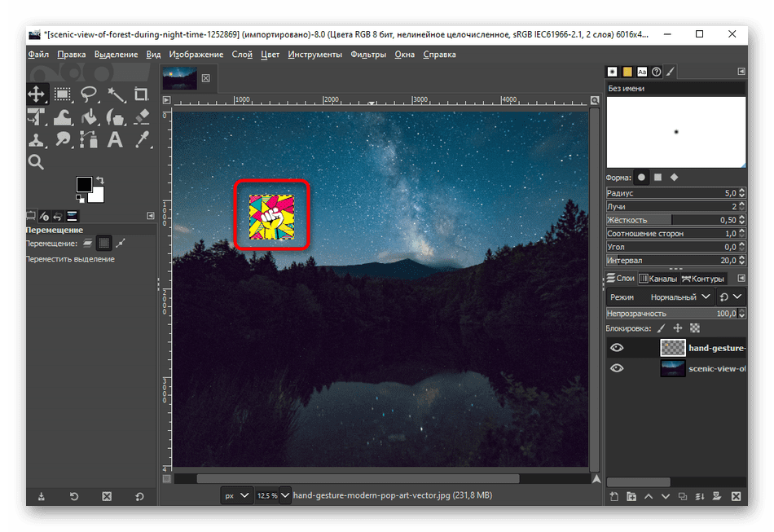The height and width of the screenshot is (532, 774).
Task: Open the left dock configuration menu
Action: click(x=151, y=216)
